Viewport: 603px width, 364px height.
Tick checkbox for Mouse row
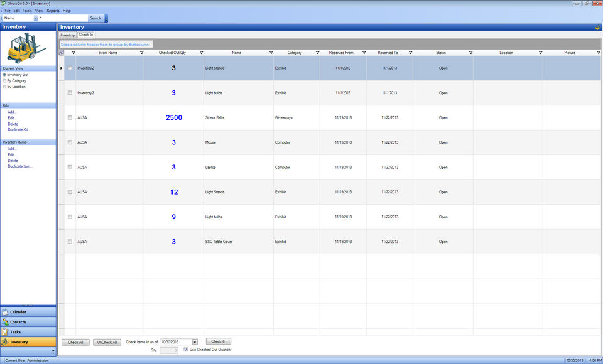coord(70,142)
